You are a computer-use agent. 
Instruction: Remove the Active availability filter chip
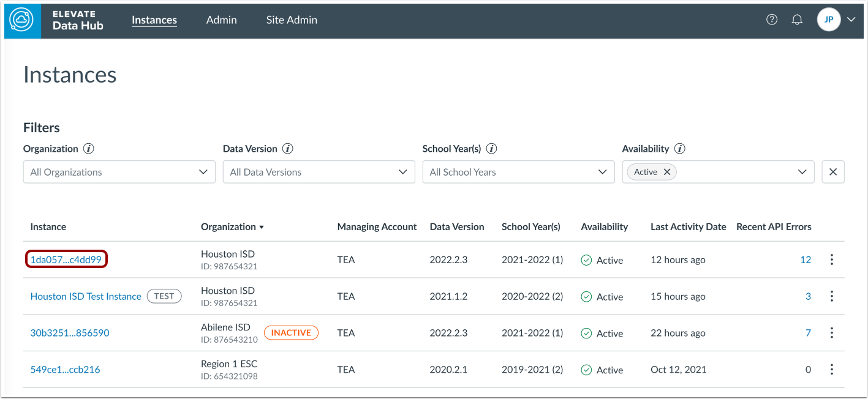(x=667, y=172)
